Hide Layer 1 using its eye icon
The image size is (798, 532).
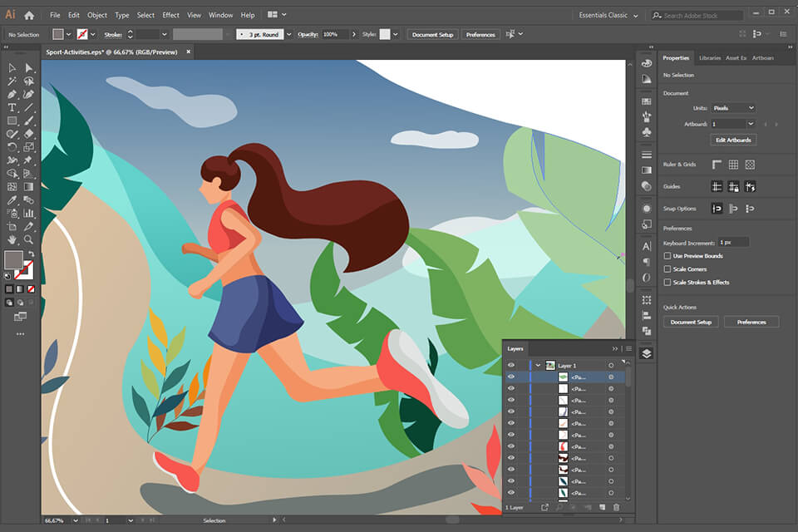511,366
